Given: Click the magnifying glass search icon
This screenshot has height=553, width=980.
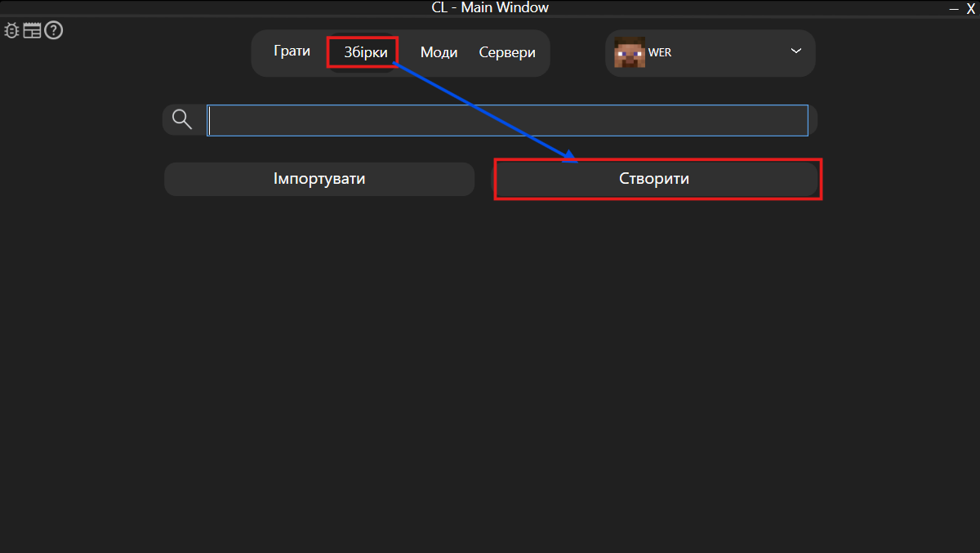Looking at the screenshot, I should point(182,120).
